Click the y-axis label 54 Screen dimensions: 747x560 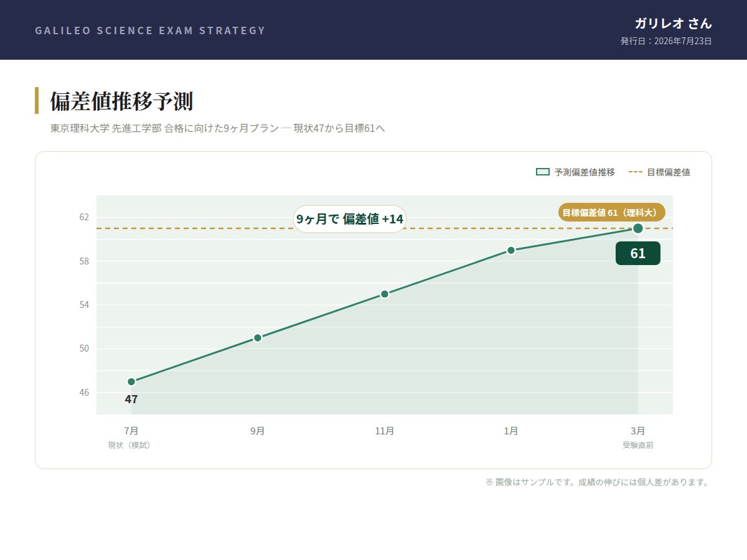(x=84, y=305)
